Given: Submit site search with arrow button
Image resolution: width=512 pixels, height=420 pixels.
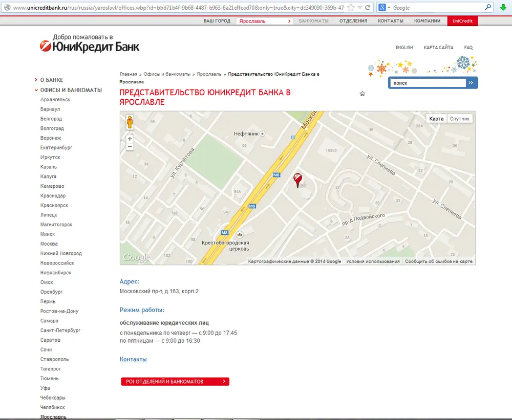Looking at the screenshot, I should (471, 83).
